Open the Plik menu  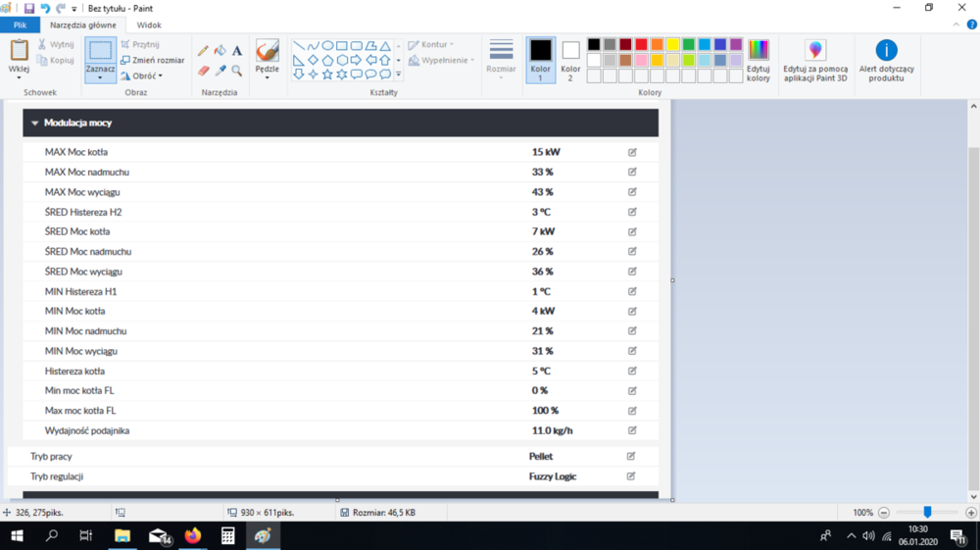20,25
